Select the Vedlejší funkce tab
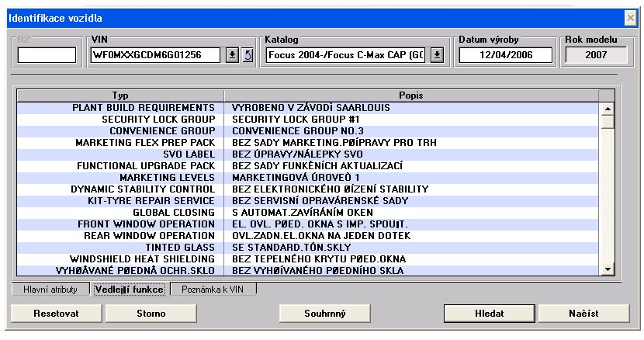Image resolution: width=644 pixels, height=340 pixels. (128, 290)
